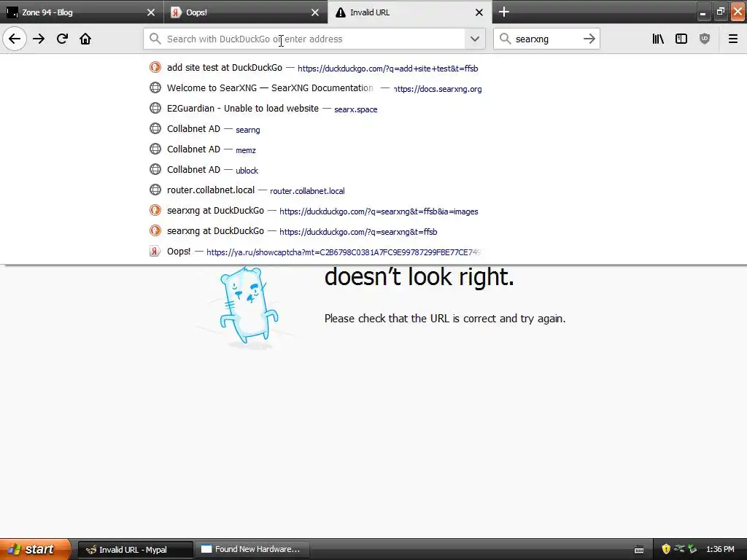Restore down the browser window
The width and height of the screenshot is (747, 560).
tap(720, 12)
